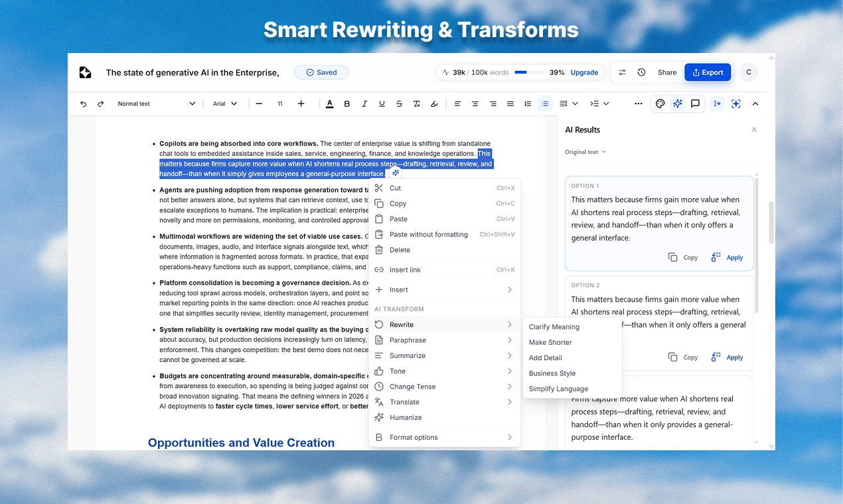Click the AI sparkle beside selected text
The height and width of the screenshot is (504, 843).
396,172
